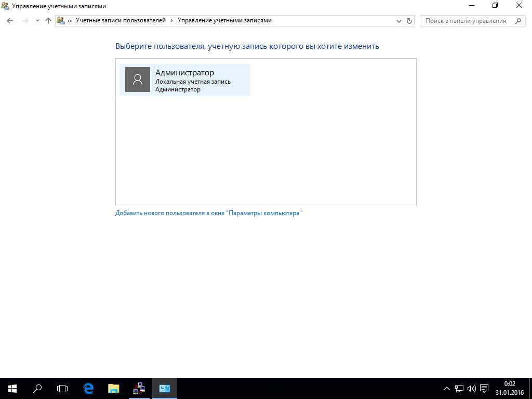Go up one level with Up arrow

[x=48, y=21]
